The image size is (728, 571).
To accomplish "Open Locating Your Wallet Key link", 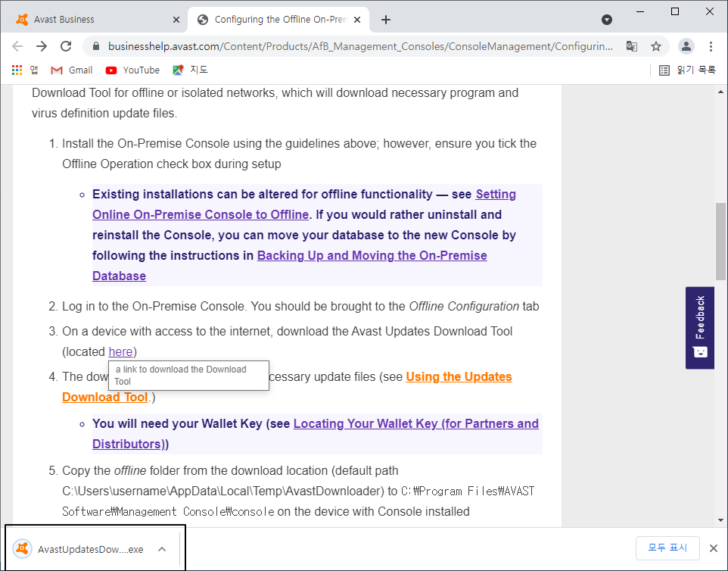I will point(415,424).
